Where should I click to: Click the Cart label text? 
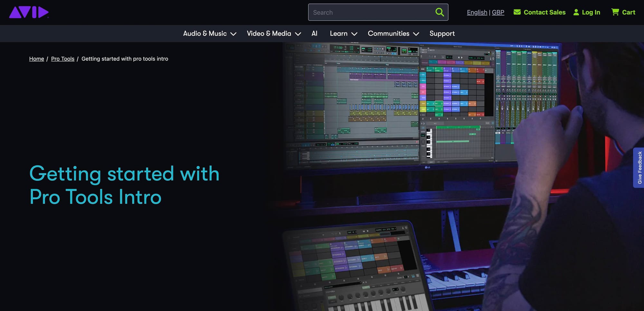[x=629, y=12]
